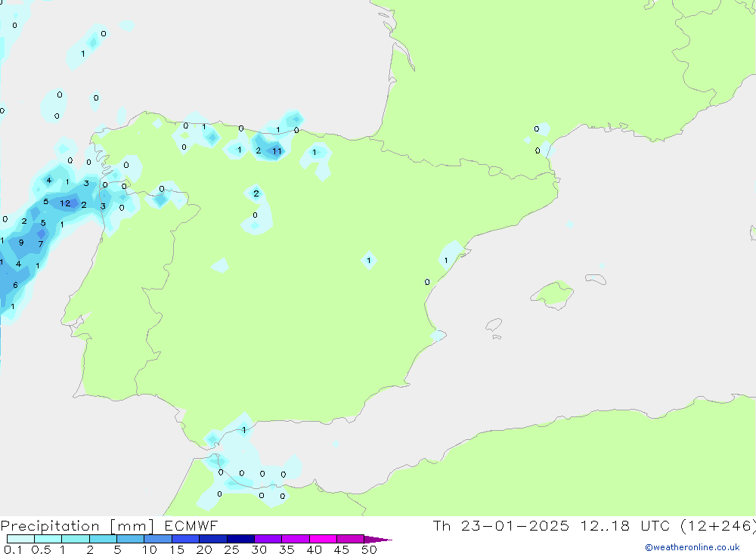Click the legend tick label "20"

(203, 549)
